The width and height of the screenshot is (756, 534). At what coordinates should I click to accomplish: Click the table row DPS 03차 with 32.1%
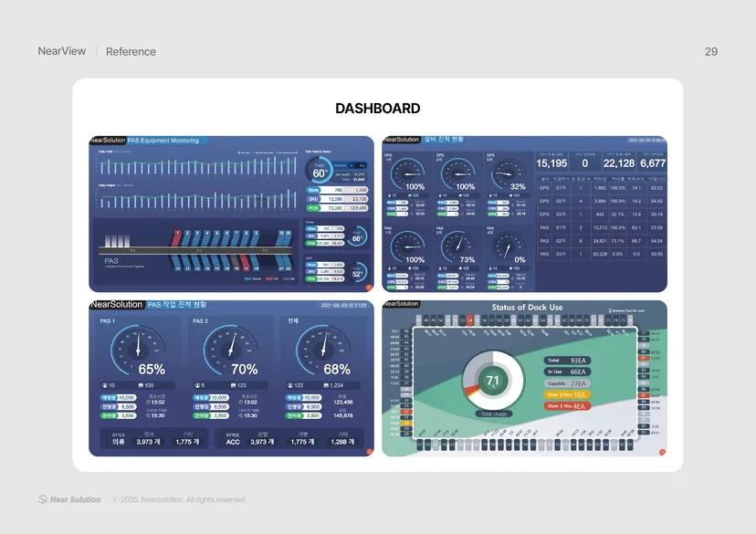(601, 215)
